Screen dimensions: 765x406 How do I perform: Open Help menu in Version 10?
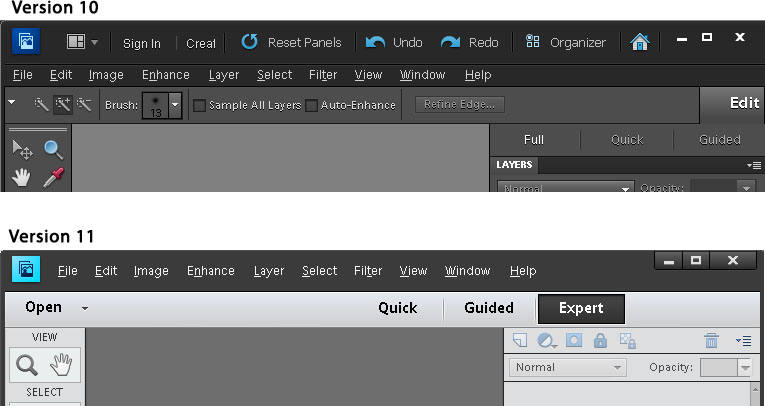478,75
